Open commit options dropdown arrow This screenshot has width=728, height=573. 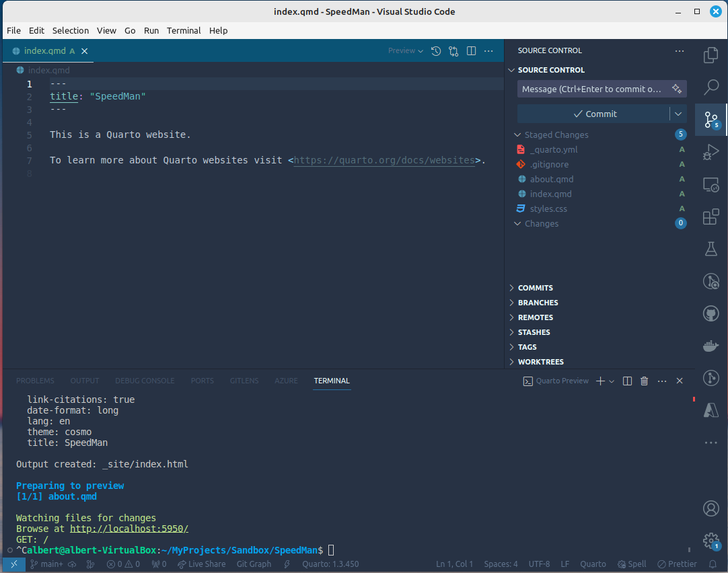[x=678, y=114]
